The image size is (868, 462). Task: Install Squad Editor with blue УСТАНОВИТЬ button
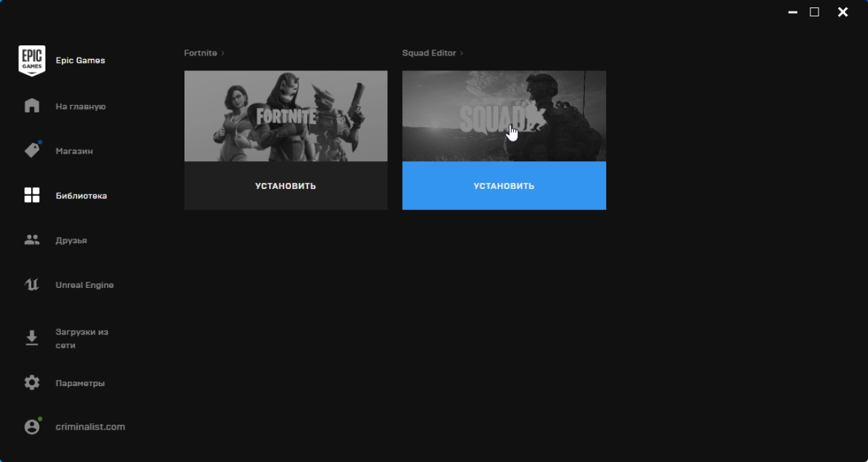[x=504, y=186]
